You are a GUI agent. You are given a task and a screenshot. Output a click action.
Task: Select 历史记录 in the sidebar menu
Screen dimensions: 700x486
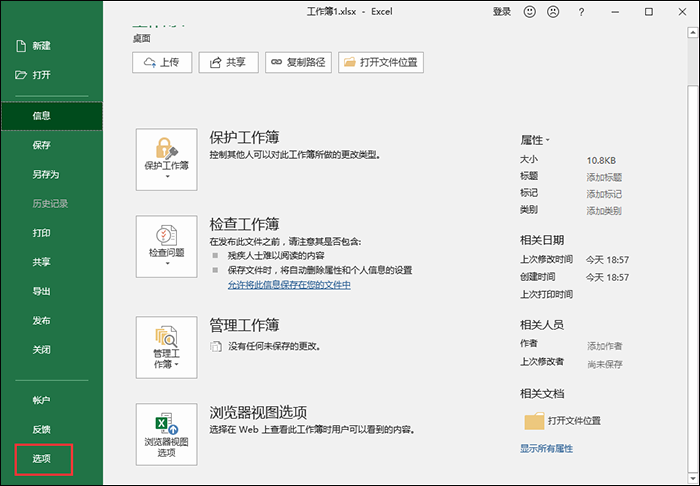[52, 204]
